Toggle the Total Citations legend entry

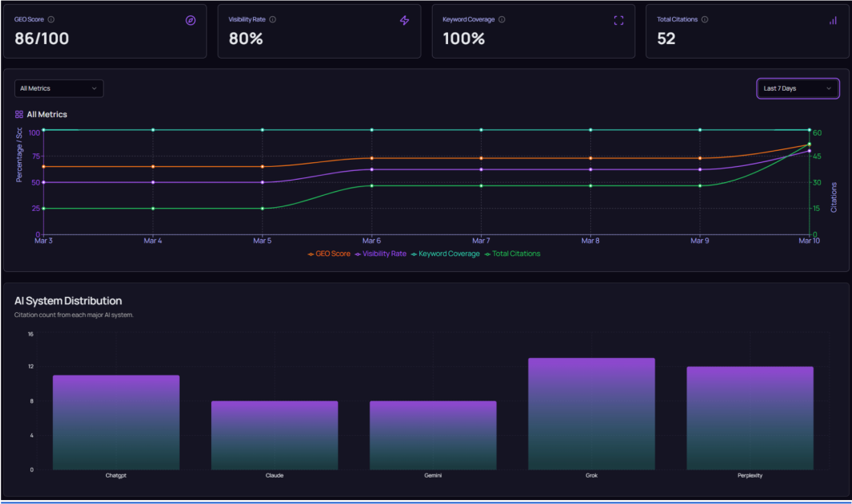[x=512, y=254]
